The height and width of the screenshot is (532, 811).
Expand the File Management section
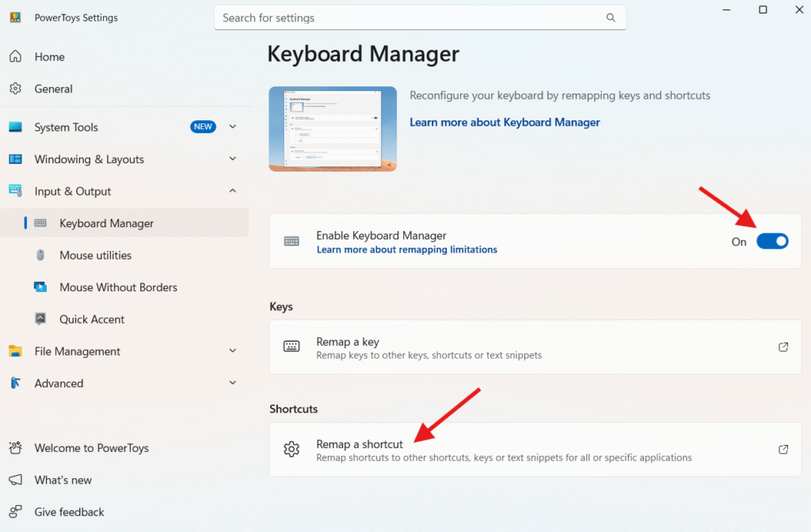pos(233,351)
